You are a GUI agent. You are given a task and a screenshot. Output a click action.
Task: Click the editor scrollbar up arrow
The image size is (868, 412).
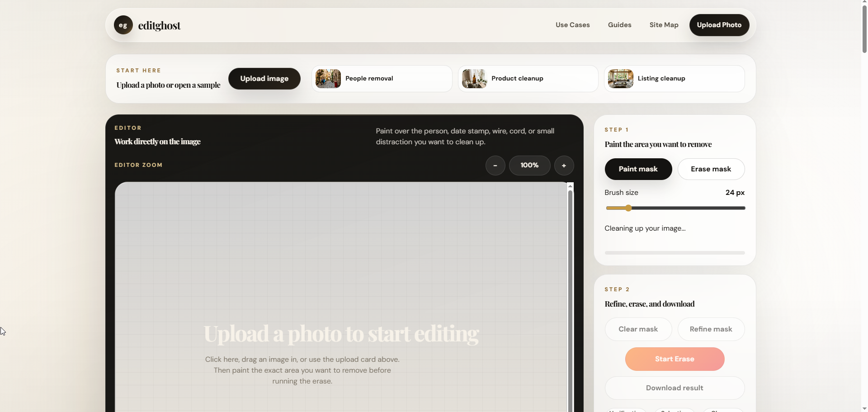570,186
